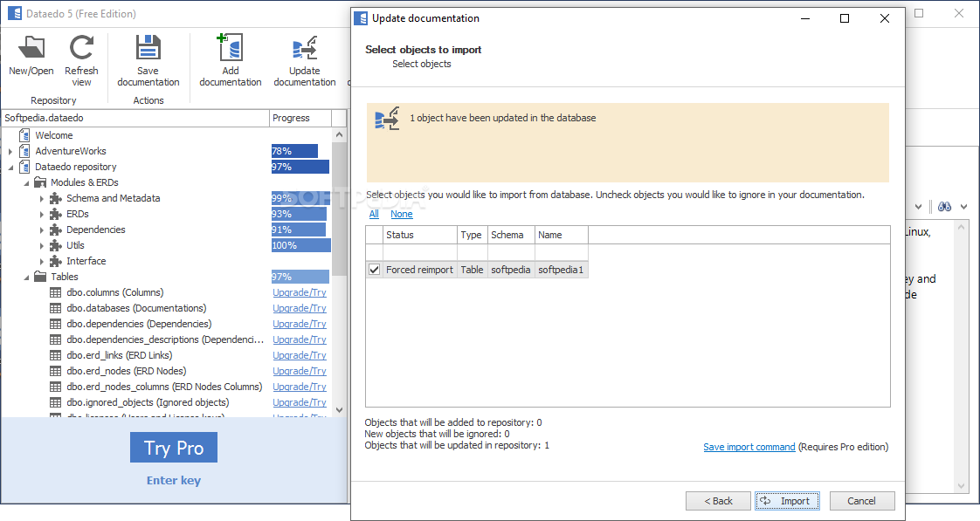
Task: Expand the AdventureWorks tree node
Action: (x=10, y=151)
